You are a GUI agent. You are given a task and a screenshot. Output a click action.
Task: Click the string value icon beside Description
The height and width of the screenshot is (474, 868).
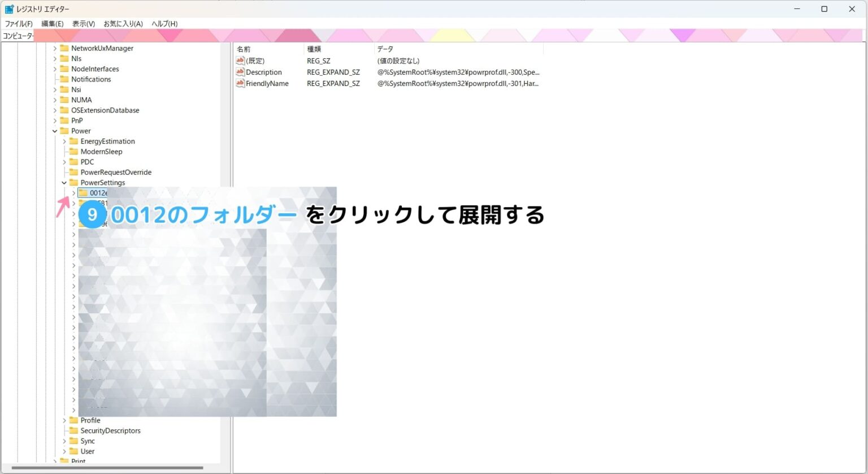click(241, 72)
